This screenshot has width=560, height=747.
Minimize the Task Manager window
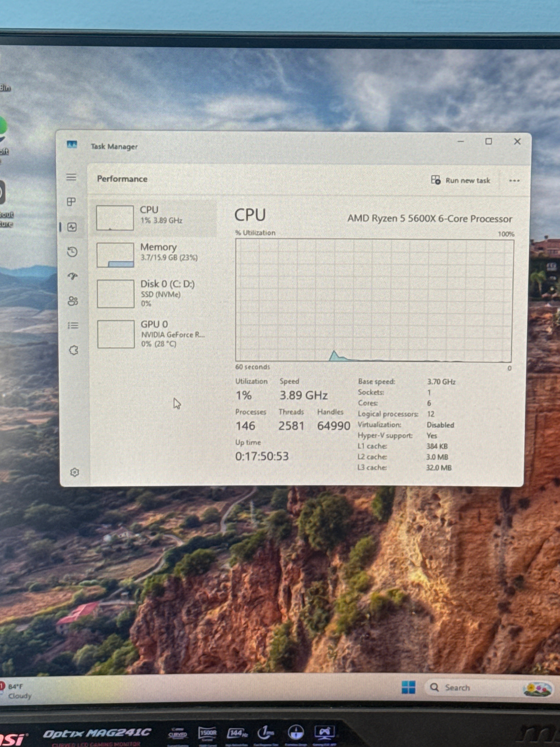(461, 141)
